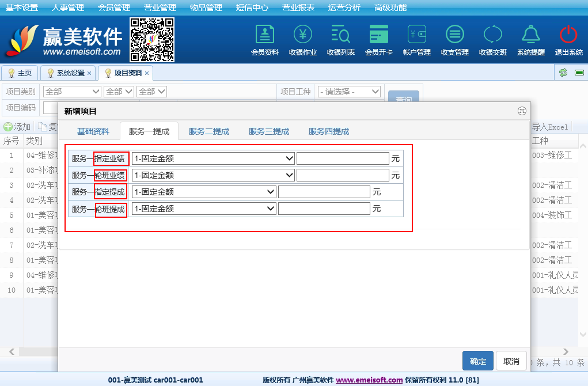Open the 收银交班 shift handover icon
This screenshot has height=386, width=588.
tap(492, 39)
